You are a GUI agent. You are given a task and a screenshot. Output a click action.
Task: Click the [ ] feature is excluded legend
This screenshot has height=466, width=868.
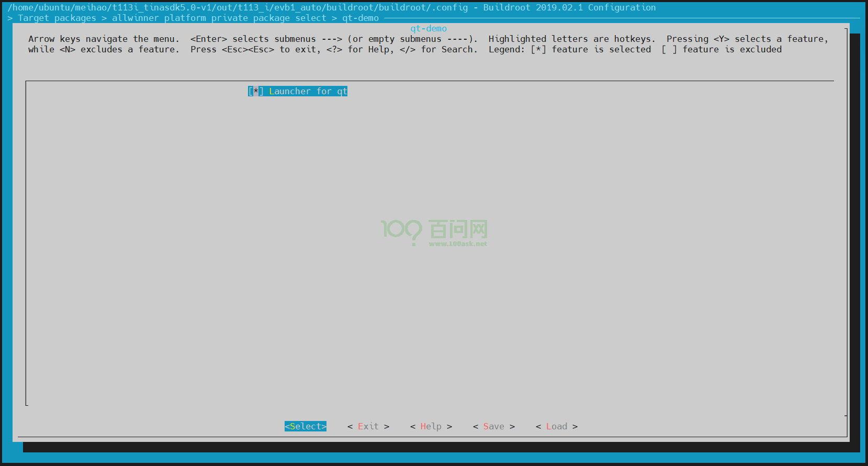click(x=722, y=50)
